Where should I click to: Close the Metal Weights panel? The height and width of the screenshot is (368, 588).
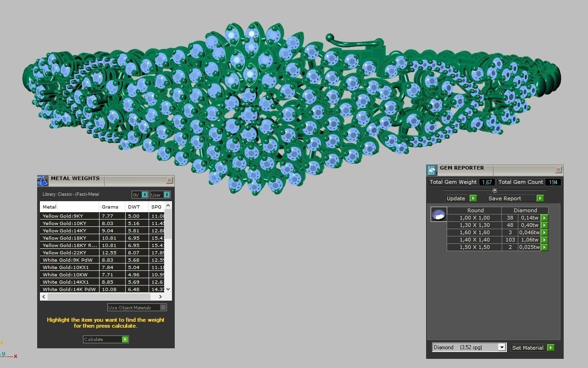169,181
